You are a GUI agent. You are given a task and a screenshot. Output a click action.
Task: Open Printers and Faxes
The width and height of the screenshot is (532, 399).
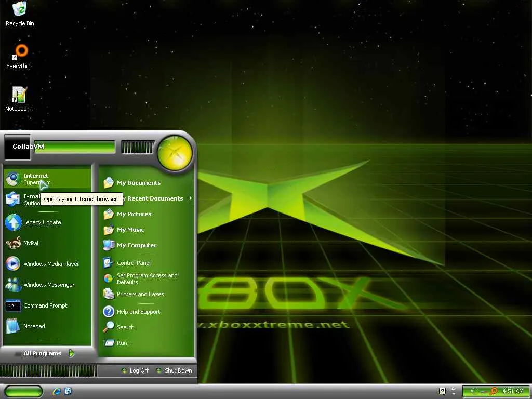[147, 294]
